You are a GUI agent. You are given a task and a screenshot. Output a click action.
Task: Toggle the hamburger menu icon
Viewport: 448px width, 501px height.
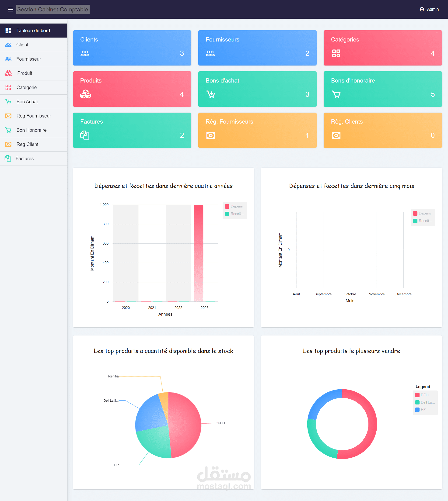(x=10, y=9)
